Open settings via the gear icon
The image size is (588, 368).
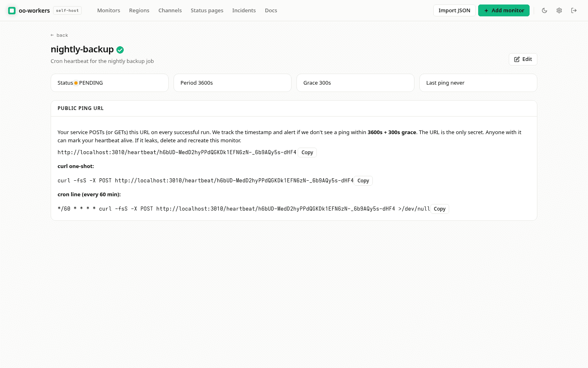point(559,11)
